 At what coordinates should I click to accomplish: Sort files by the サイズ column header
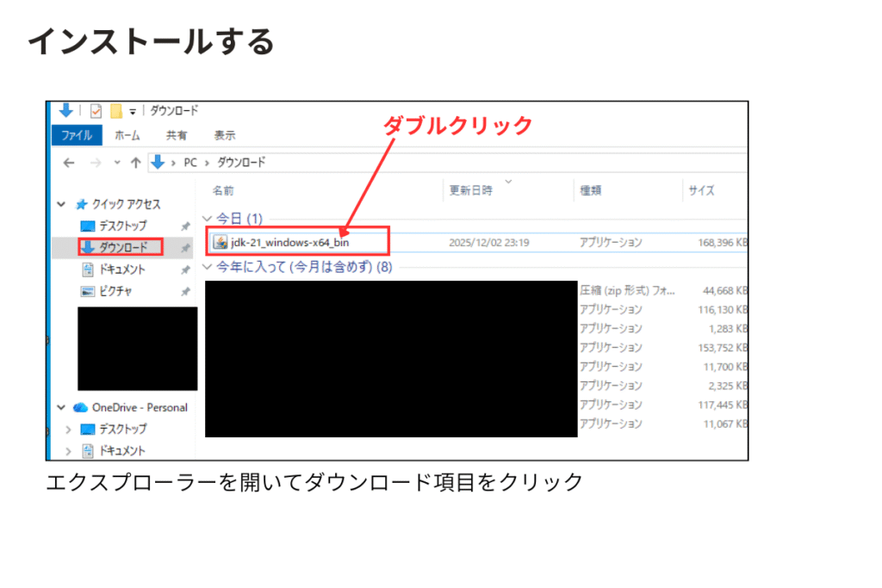[x=701, y=190]
